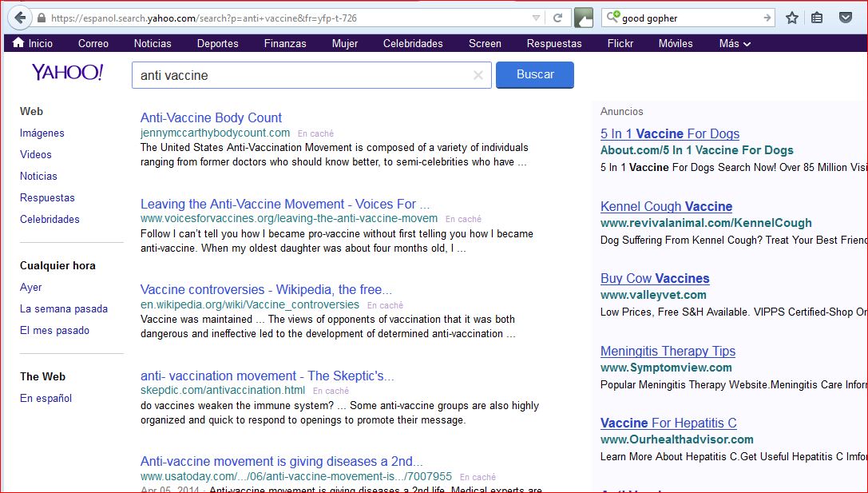Select Videos in left sidebar

click(x=35, y=154)
